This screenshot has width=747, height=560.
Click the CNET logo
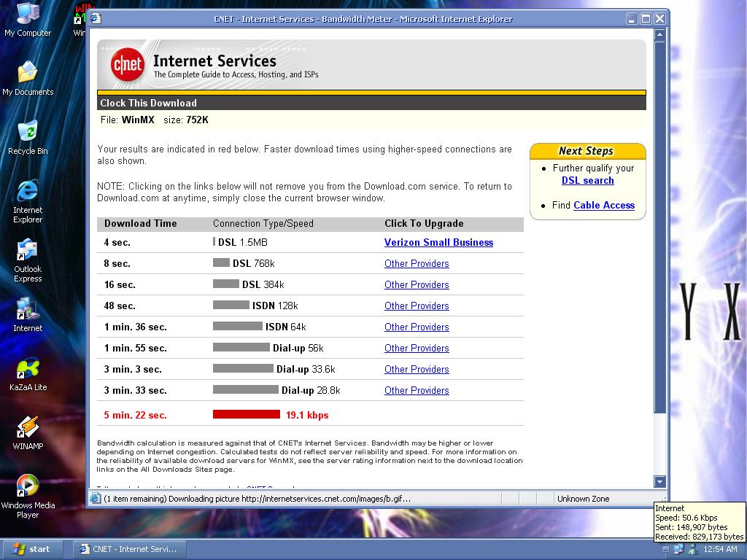click(128, 65)
